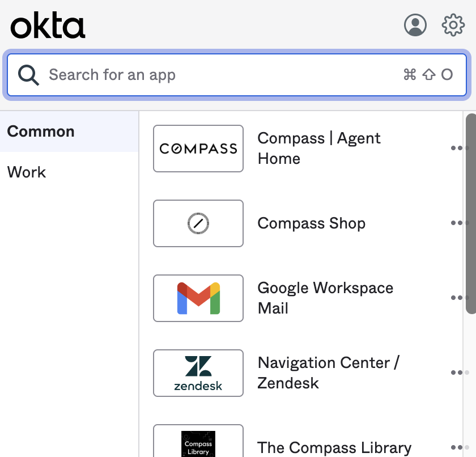This screenshot has width=476, height=457.
Task: Launch Compass Shop via its logo tile
Action: pos(198,223)
